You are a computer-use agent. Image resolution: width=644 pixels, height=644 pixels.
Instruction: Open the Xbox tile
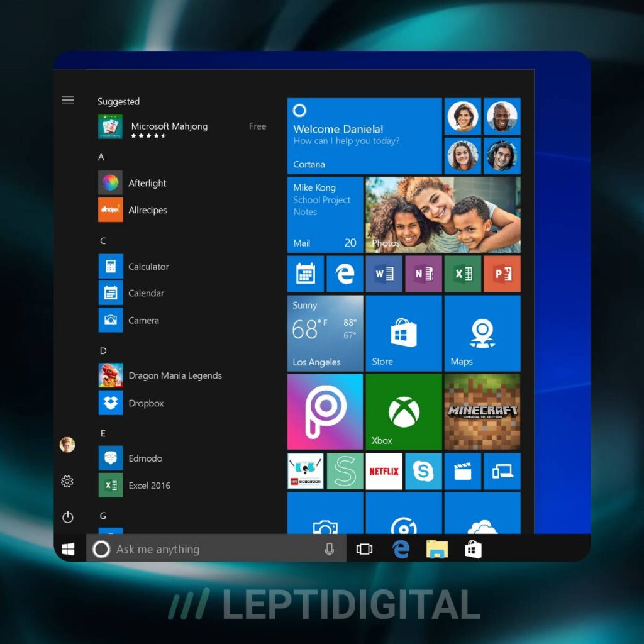click(404, 412)
